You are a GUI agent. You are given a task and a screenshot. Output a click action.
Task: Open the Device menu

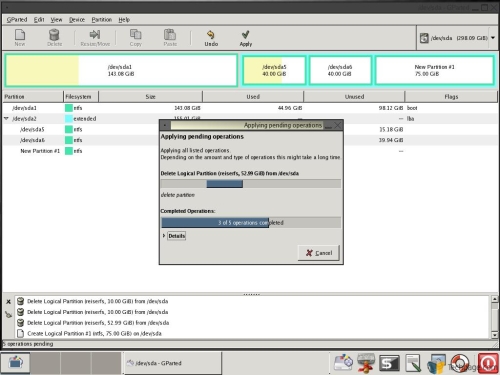click(x=77, y=20)
